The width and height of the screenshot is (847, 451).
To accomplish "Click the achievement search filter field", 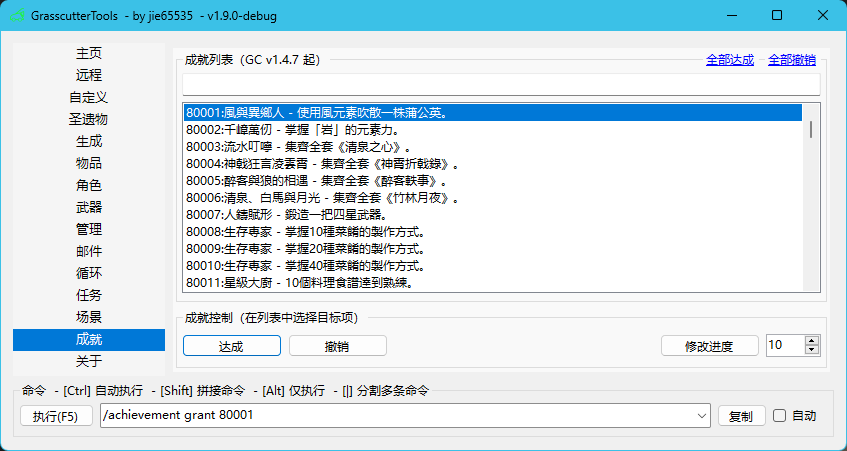I will pyautogui.click(x=500, y=84).
